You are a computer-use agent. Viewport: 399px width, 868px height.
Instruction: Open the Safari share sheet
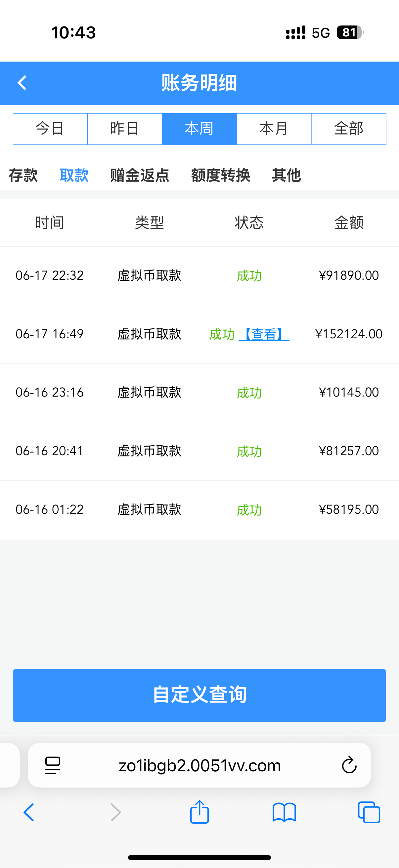[199, 812]
